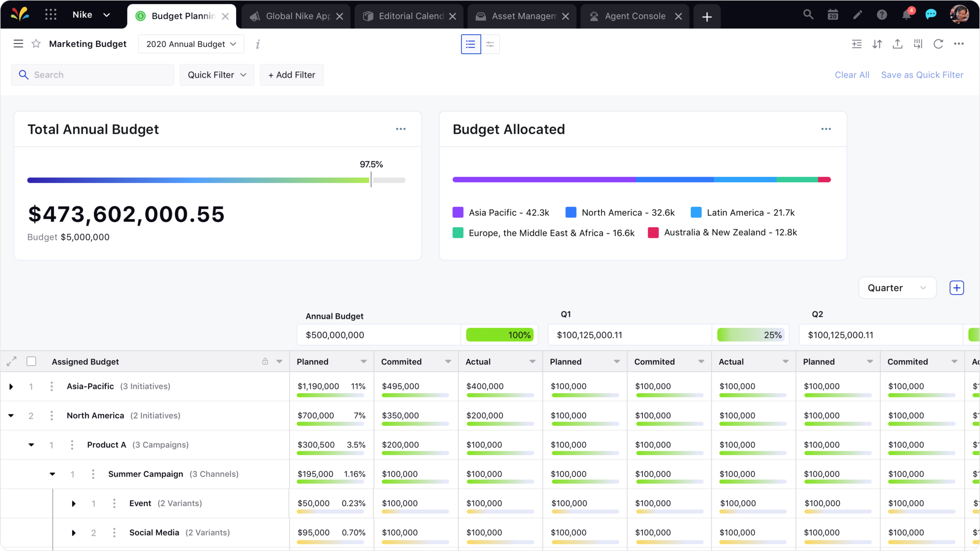Open global search in top bar

808,15
